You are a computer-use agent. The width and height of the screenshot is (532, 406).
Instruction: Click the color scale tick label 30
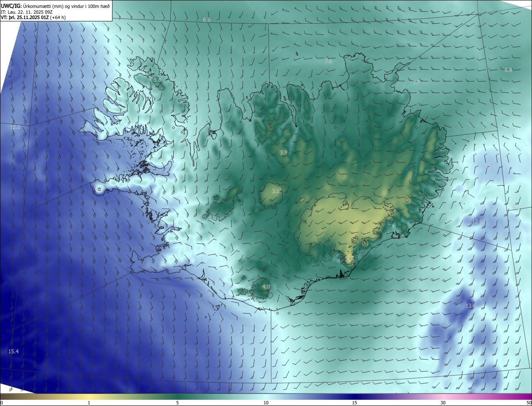pyautogui.click(x=443, y=403)
